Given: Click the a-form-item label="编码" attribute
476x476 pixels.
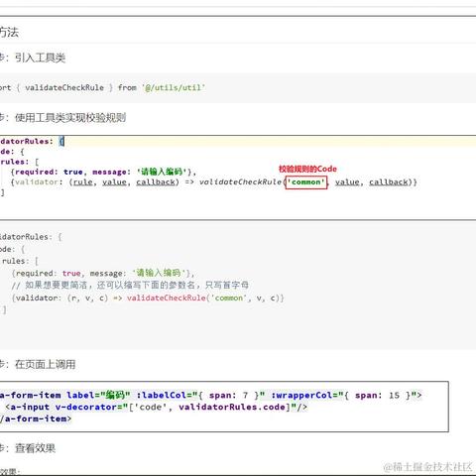Looking at the screenshot, I should coord(98,395).
